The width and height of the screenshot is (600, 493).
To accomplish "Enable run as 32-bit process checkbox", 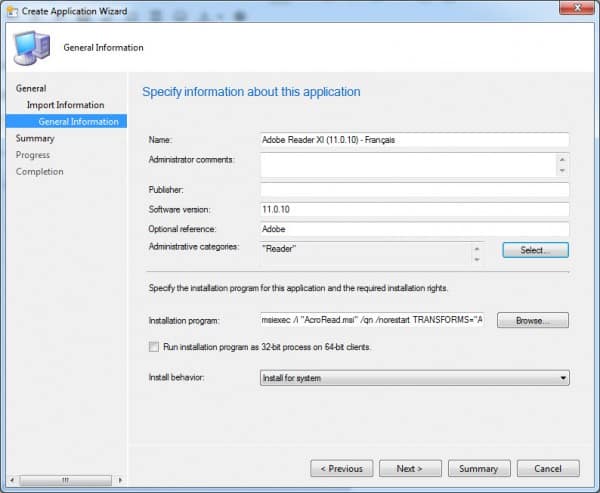I will tap(153, 346).
